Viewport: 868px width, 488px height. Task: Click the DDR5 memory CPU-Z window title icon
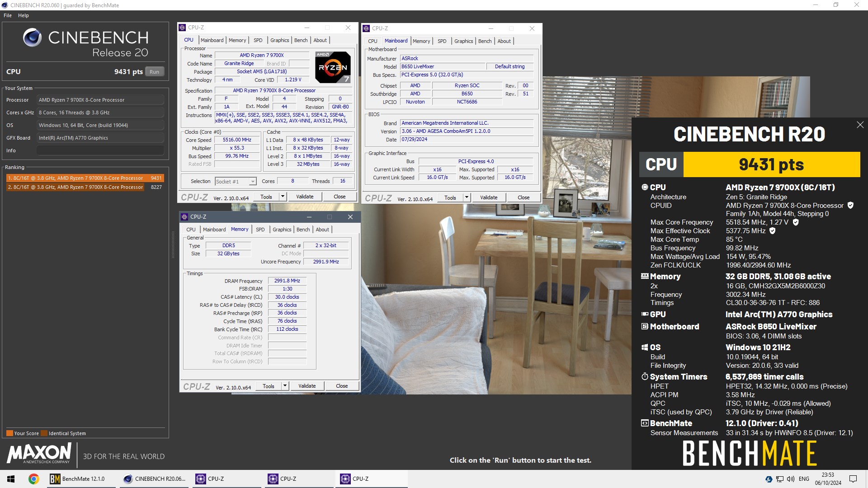pos(184,217)
